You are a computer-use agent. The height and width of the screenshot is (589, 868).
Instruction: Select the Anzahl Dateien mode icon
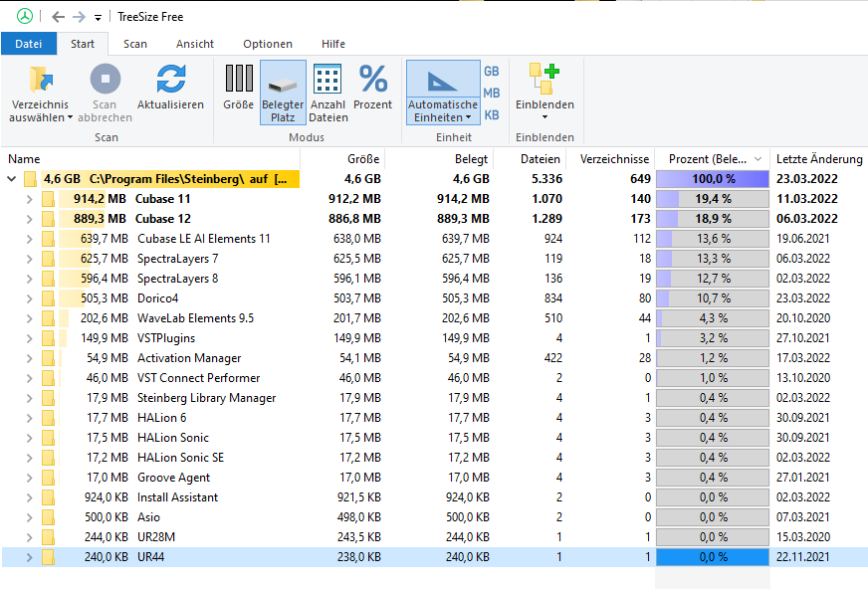point(328,80)
